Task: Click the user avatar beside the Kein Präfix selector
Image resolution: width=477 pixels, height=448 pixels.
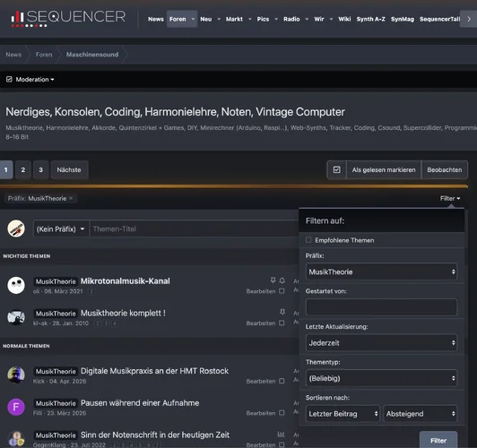Action: 16,228
